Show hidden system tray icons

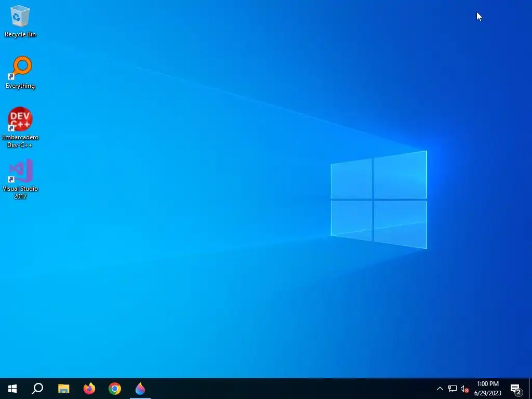[x=440, y=389]
